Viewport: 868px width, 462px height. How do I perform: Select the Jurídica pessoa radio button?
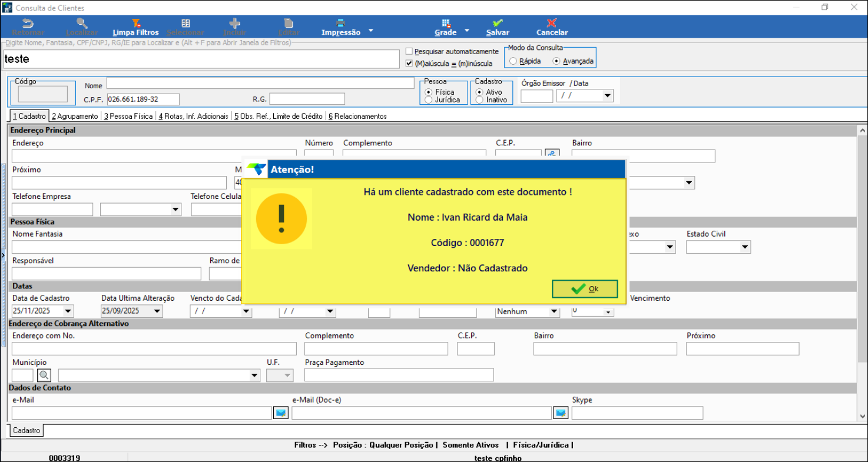tap(428, 100)
